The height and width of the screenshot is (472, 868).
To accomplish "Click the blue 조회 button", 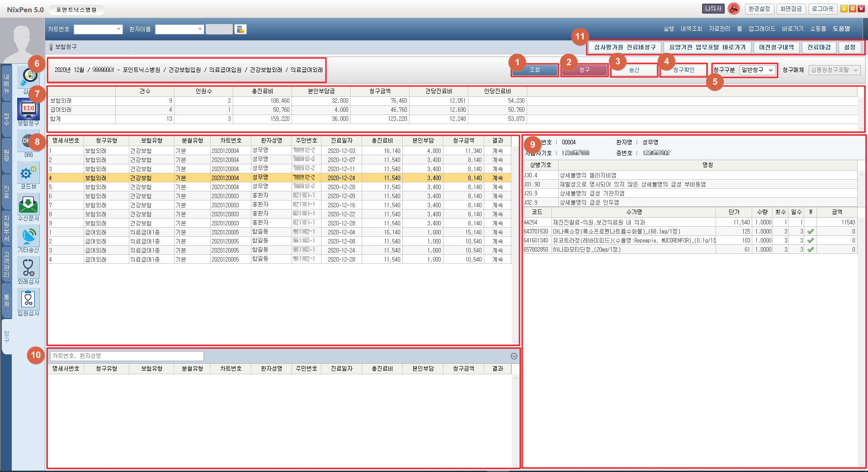I will tap(535, 70).
